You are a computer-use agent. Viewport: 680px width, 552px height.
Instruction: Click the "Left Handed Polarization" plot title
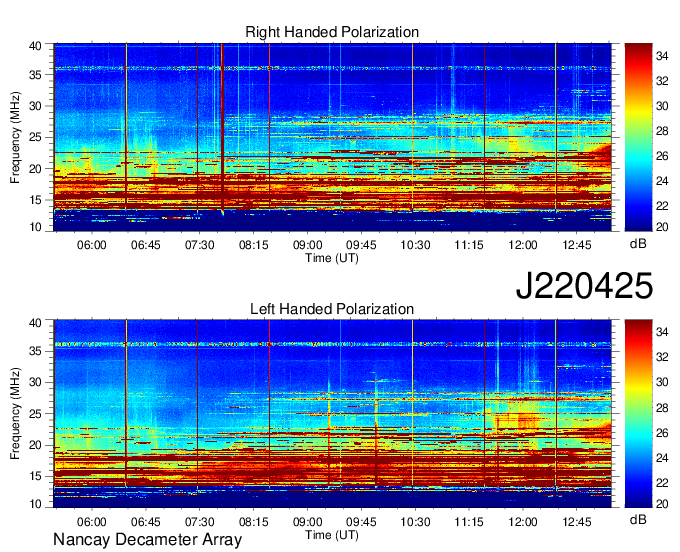tap(332, 309)
